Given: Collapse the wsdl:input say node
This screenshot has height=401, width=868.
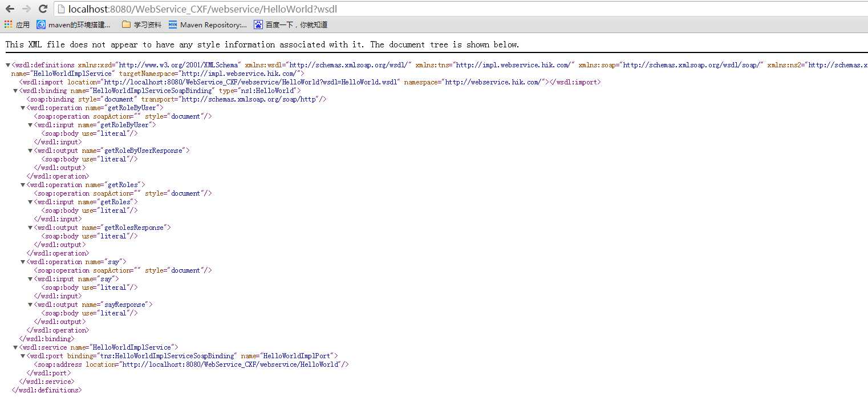Looking at the screenshot, I should coord(30,279).
